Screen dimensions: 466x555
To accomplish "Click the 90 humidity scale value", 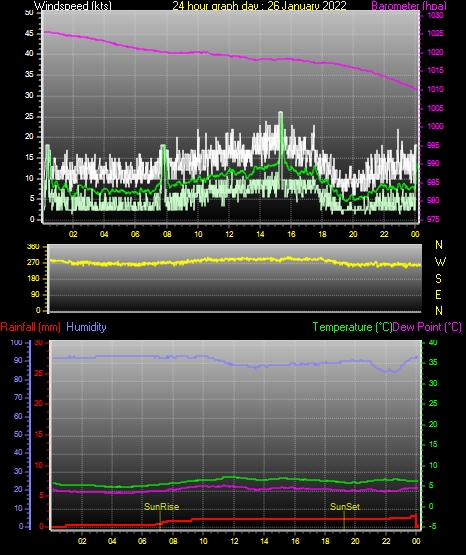I will [x=18, y=360].
